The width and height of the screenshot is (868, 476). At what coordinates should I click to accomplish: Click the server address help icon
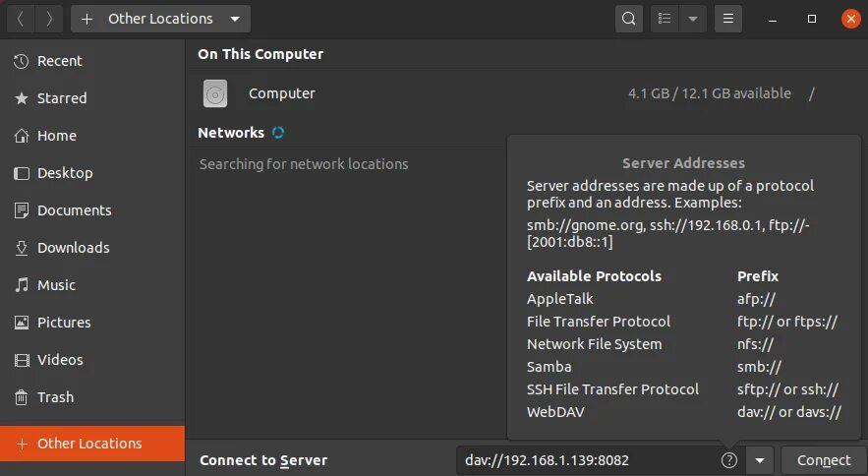coord(728,460)
